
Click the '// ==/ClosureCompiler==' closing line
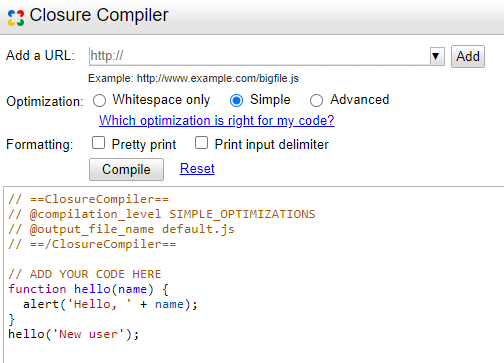[x=92, y=244]
